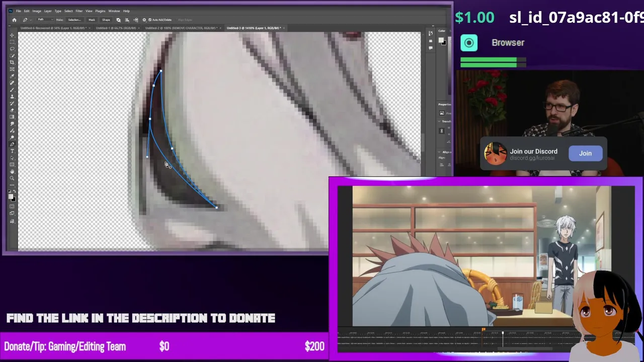Click the Selection... button
644x362 pixels.
(x=74, y=20)
